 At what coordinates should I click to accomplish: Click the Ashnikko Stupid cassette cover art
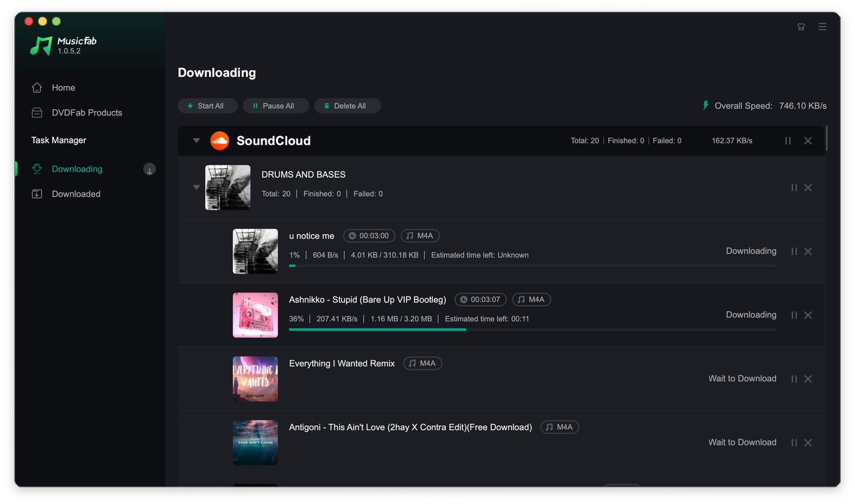click(255, 315)
